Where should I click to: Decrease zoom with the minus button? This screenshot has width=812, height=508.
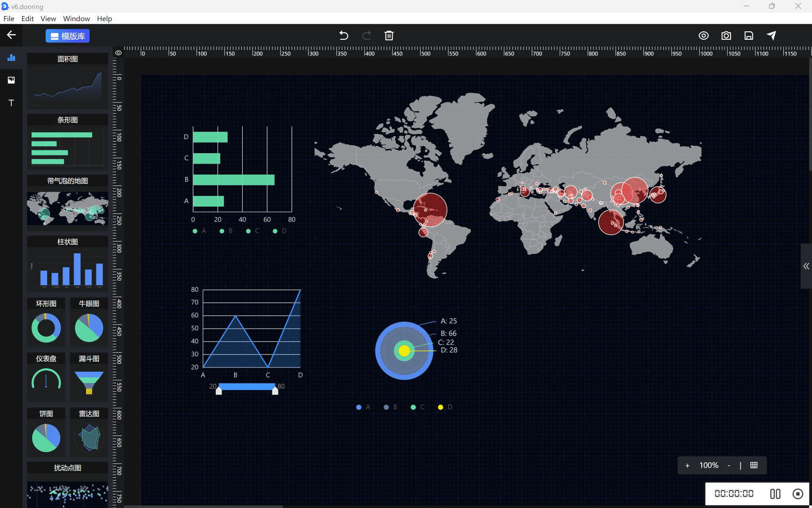[729, 465]
